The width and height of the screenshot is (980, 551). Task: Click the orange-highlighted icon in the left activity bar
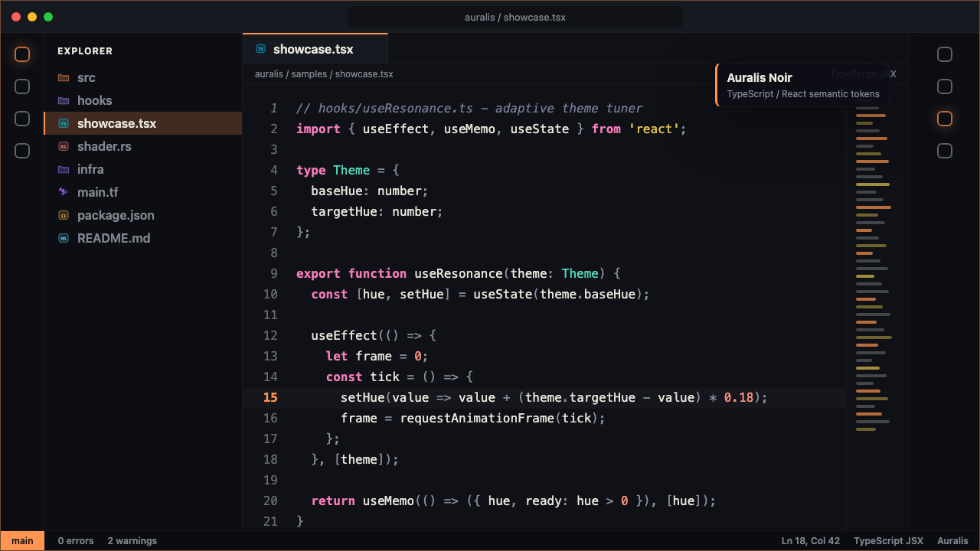[x=22, y=54]
